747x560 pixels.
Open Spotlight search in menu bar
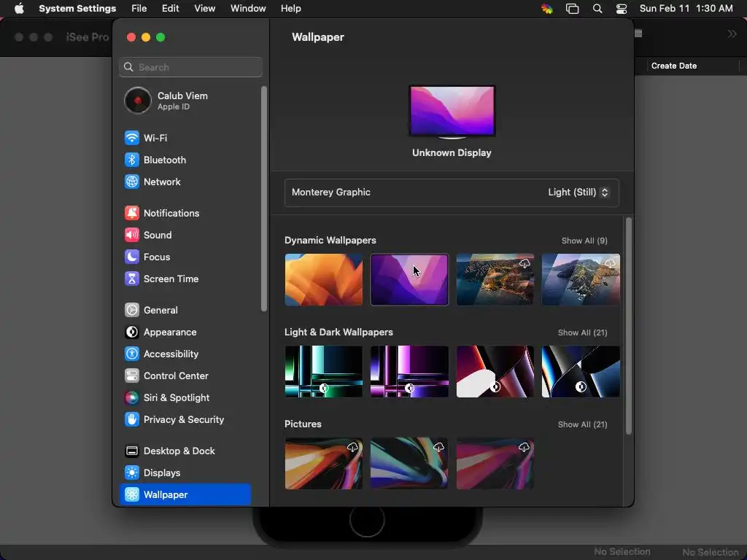click(x=597, y=9)
